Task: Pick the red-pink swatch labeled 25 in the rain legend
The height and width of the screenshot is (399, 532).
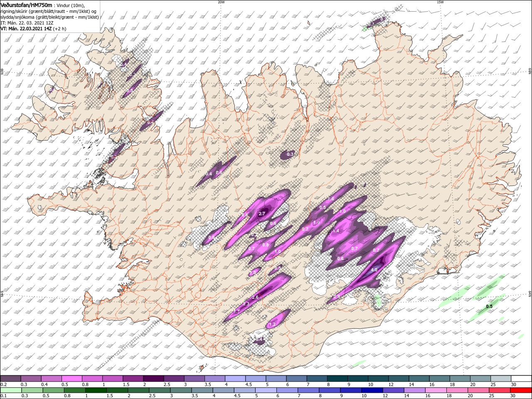Action: point(500,390)
